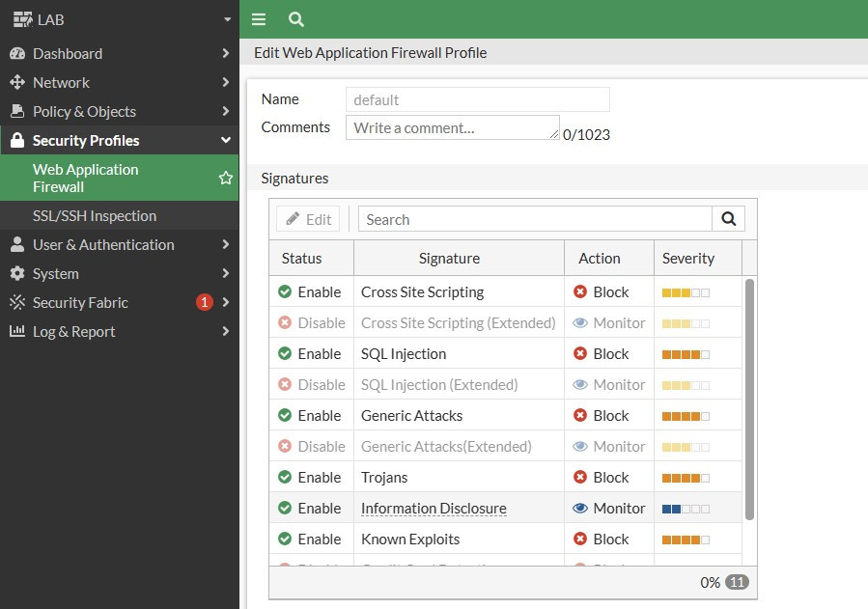
Task: Expand the User & Authentication chevron
Action: pos(225,244)
